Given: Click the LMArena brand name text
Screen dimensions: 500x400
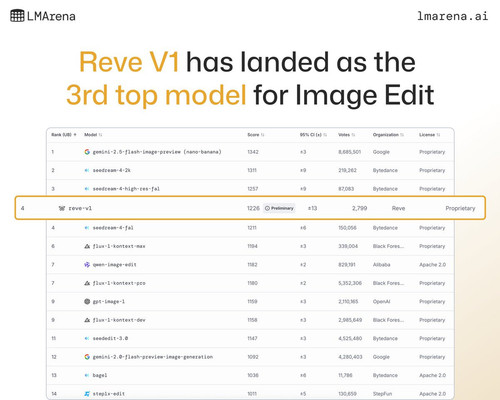Looking at the screenshot, I should coord(51,16).
